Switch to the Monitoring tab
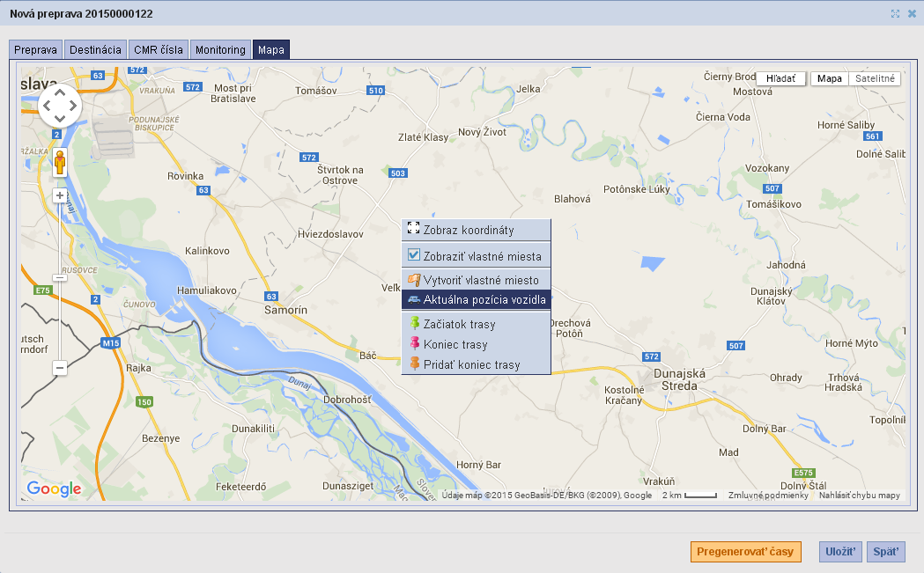This screenshot has height=573, width=924. pyautogui.click(x=220, y=50)
